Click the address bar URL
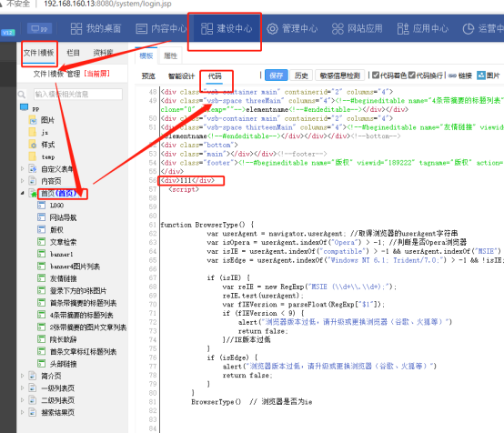 pyautogui.click(x=107, y=4)
